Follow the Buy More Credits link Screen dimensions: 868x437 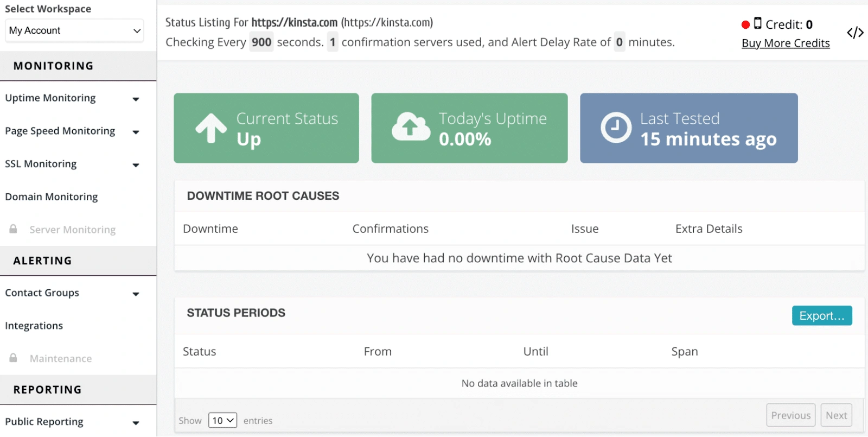[785, 43]
